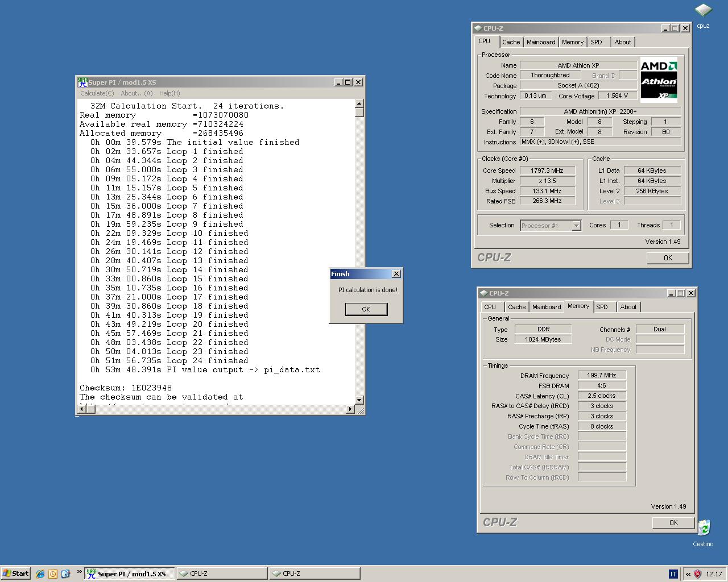
Task: Click the Super PI vertical scrollbar up arrow
Action: [359, 104]
